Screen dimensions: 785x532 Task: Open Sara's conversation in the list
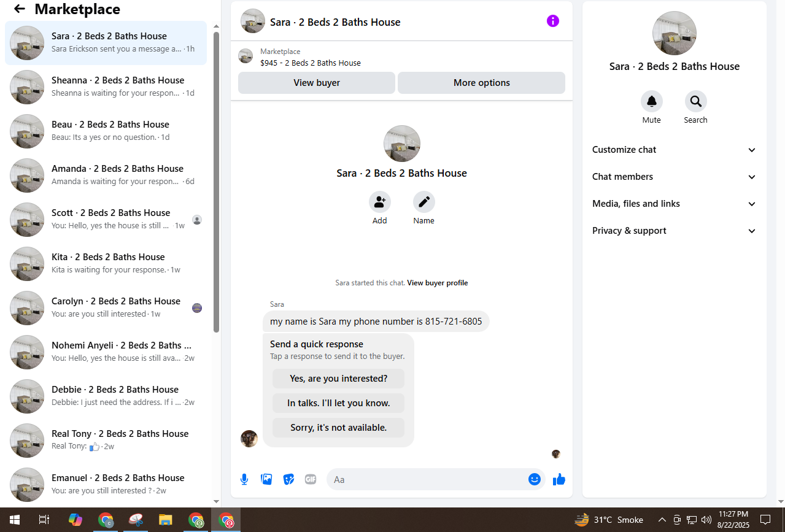[x=106, y=43]
